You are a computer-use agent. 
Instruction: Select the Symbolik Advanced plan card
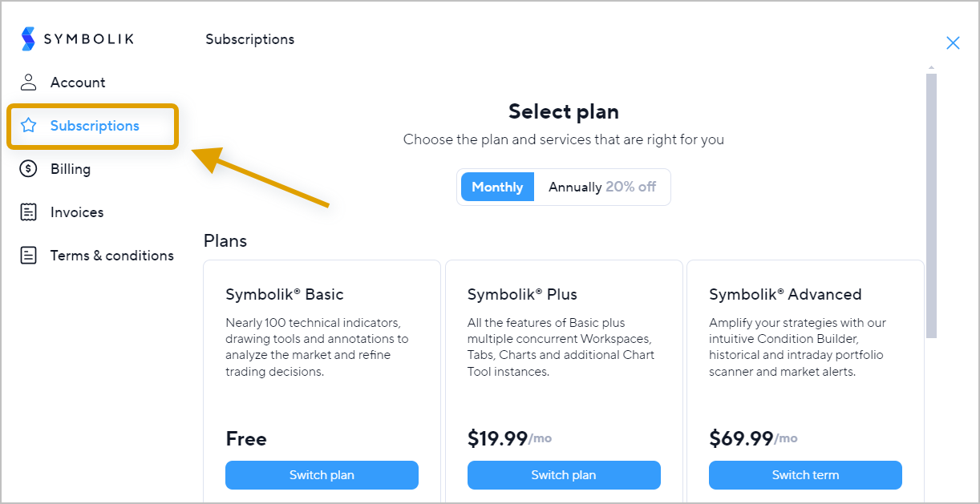point(805,381)
